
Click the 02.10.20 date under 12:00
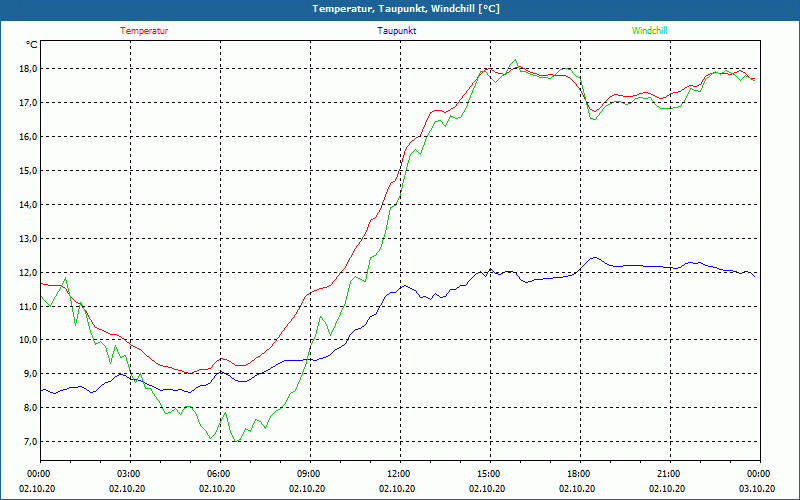397,488
